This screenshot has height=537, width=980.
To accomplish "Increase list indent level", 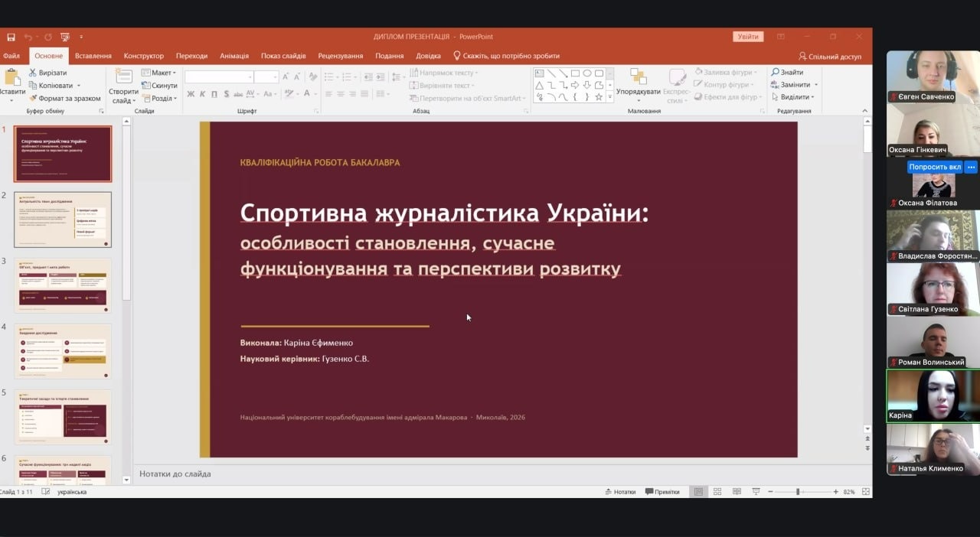I will [381, 76].
